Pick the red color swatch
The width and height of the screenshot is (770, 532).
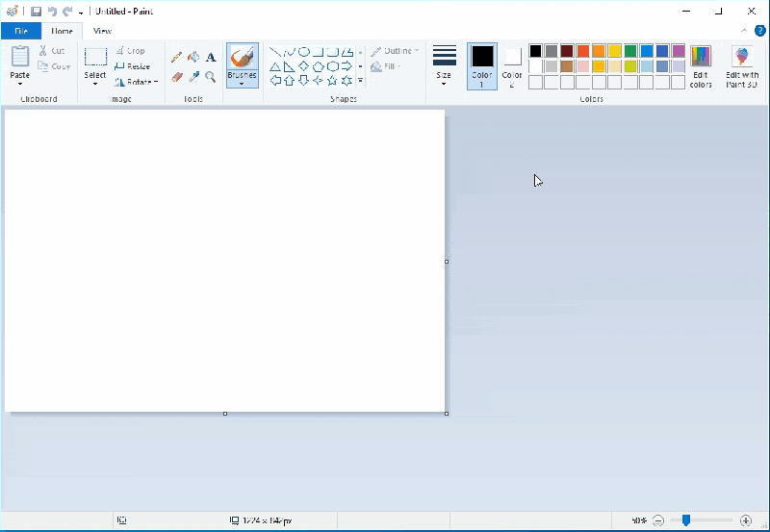583,51
